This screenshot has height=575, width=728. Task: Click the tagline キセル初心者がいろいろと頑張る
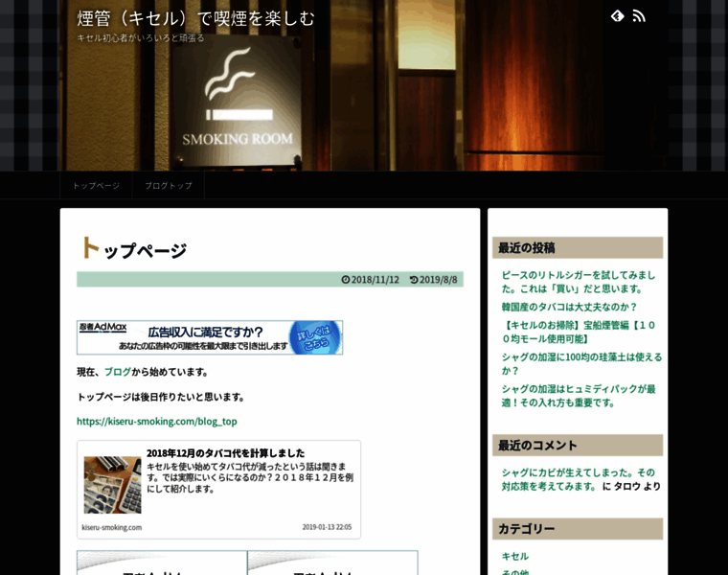pos(141,38)
